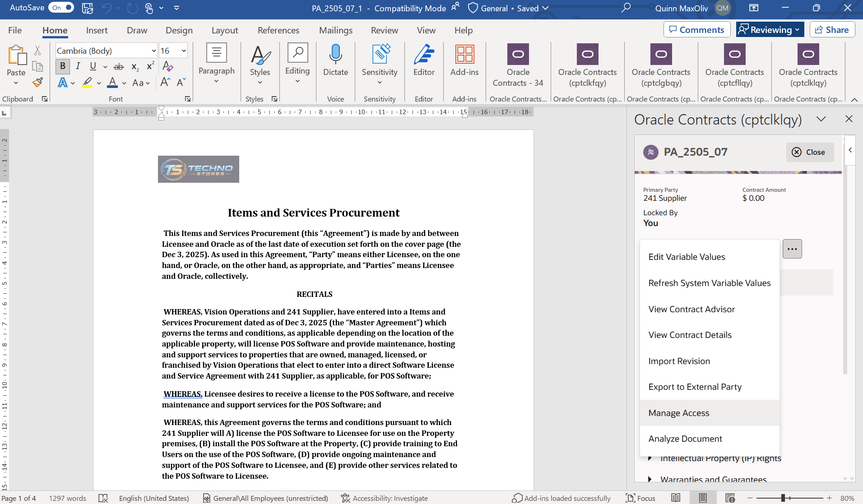Screen dimensions: 863x504
Task: Select View Contract Advisor
Action: coord(710,309)
